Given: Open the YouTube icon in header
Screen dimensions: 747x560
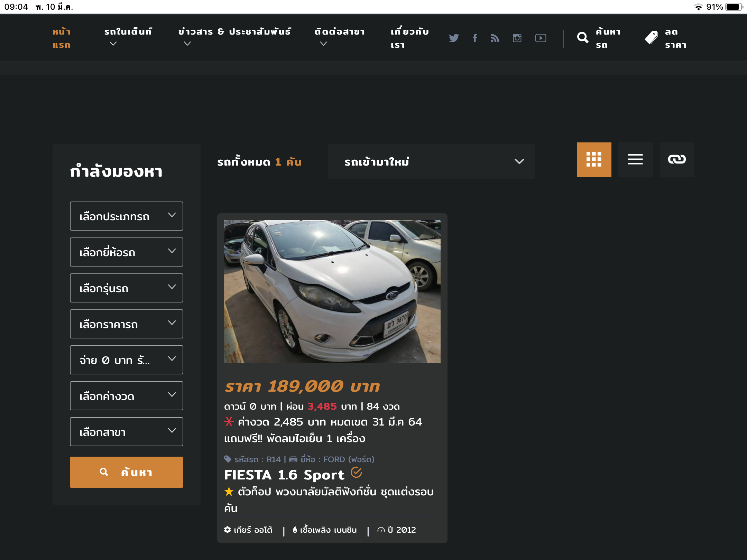Looking at the screenshot, I should [541, 38].
